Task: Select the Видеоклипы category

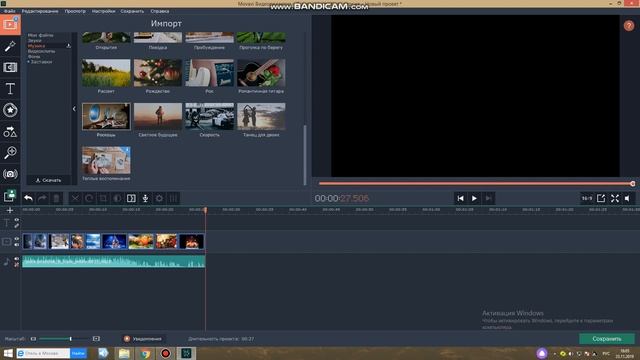Action: click(41, 51)
